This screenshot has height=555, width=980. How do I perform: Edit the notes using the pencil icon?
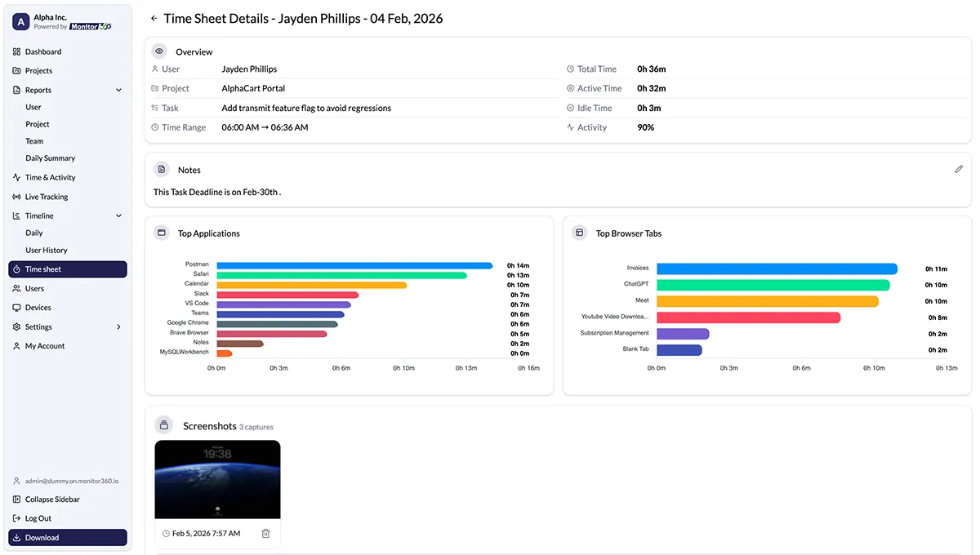point(959,169)
